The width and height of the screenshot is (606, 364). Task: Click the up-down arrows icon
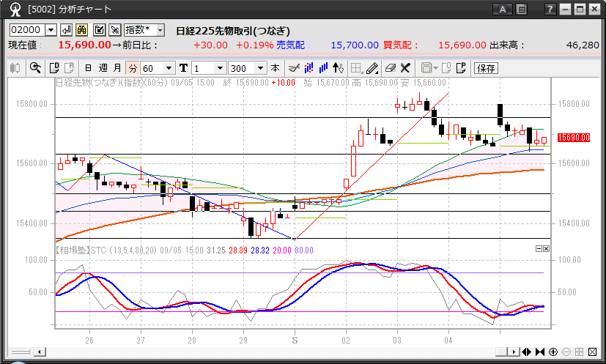click(338, 68)
